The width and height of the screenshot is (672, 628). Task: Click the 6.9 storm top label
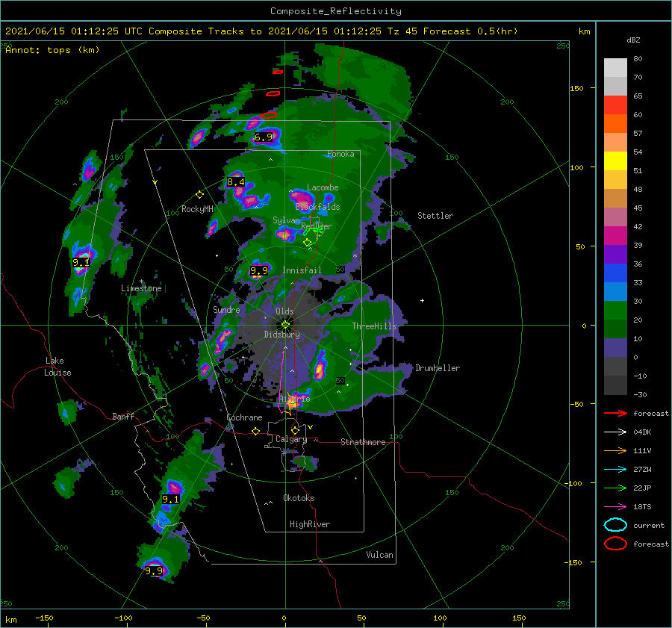(x=263, y=137)
